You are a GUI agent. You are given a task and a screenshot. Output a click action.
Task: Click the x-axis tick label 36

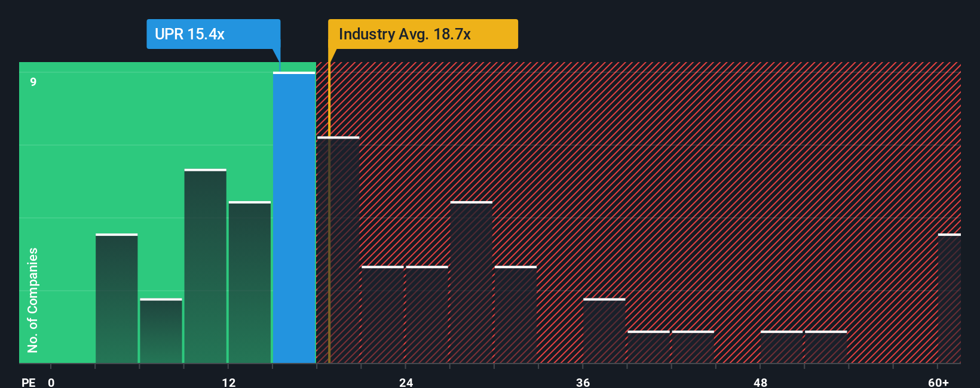583,382
